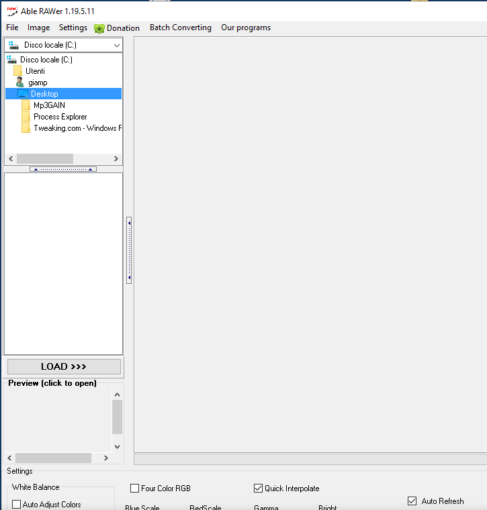Click the folder tree horizontal scrollbar thumb
Screen dimensions: 487x510
(45, 159)
